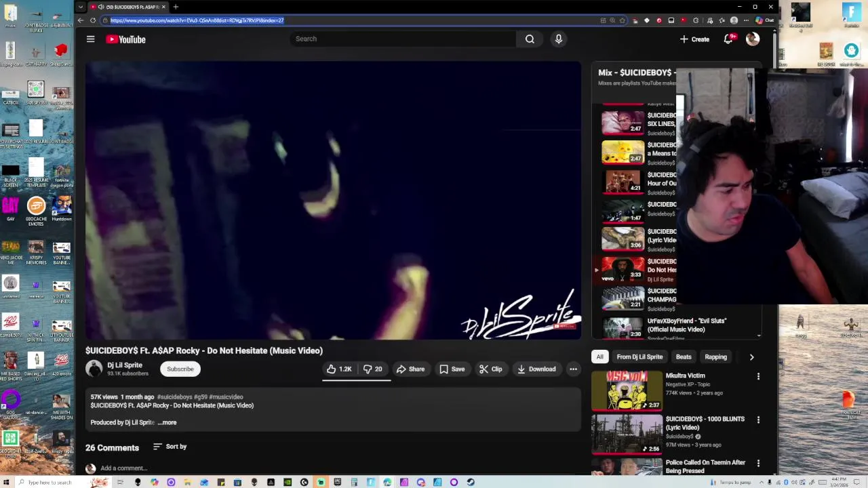Create a Clip of this video
The image size is (868, 488).
(490, 369)
